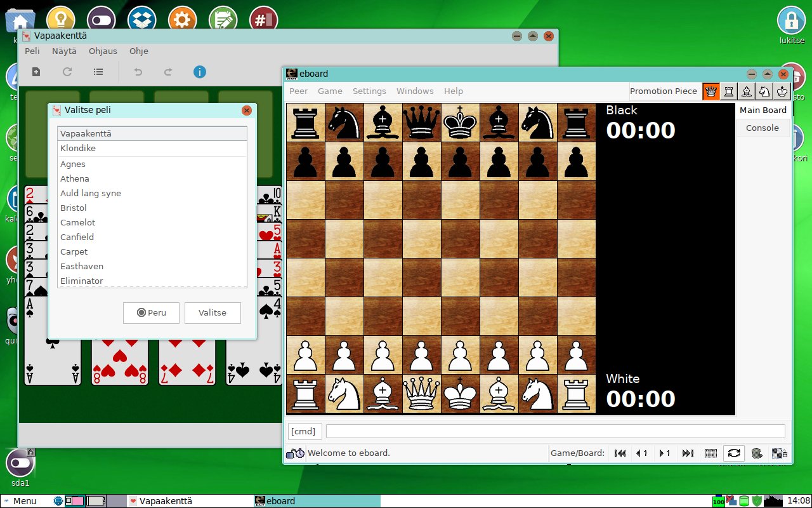Click the restart game icon in Vapaakenttä toolbar
Image resolution: width=812 pixels, height=508 pixels.
(67, 72)
